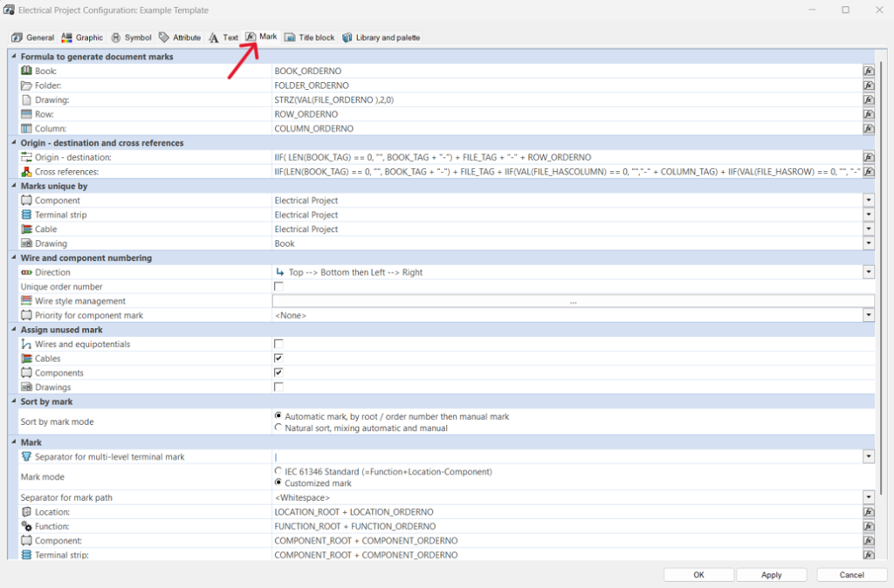Open Separator for multi-level terminal mark dropdown

[869, 457]
